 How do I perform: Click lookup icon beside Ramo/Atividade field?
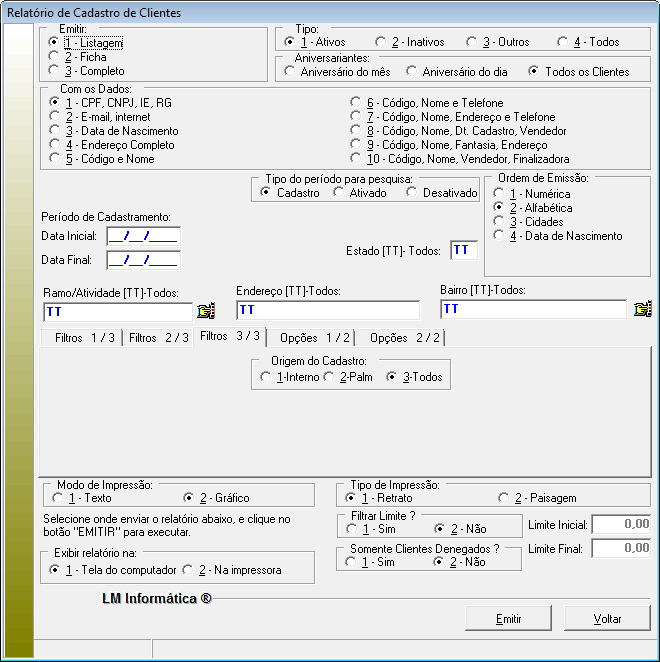(206, 310)
